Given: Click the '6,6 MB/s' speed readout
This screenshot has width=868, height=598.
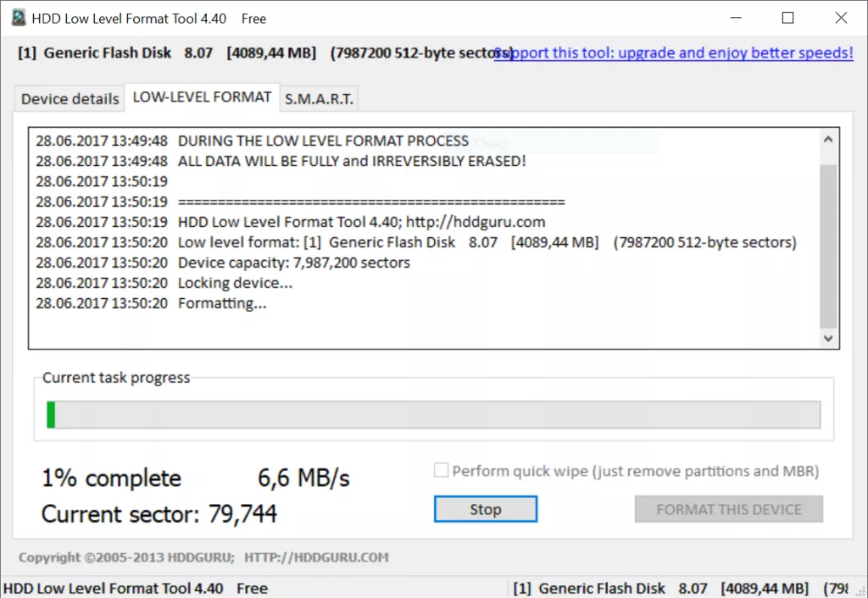Looking at the screenshot, I should coord(304,478).
